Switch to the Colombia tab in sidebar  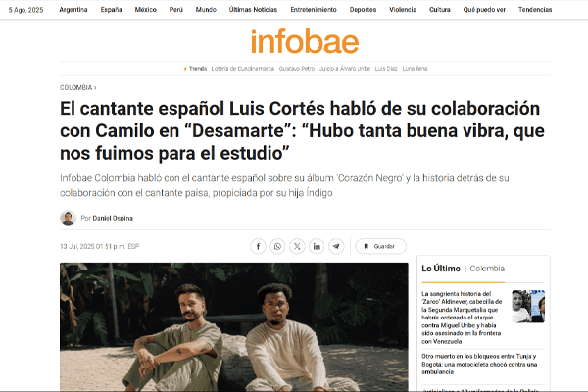[487, 269]
